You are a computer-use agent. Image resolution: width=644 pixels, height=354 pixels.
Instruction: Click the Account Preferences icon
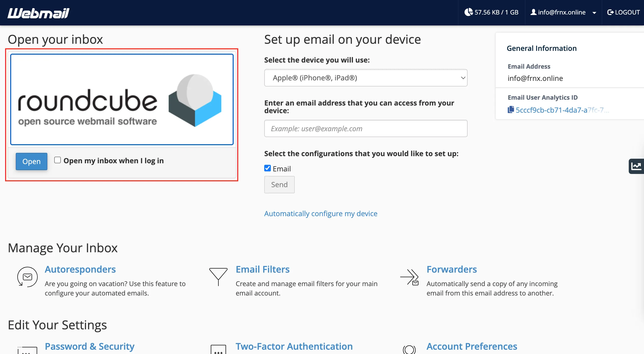409,349
